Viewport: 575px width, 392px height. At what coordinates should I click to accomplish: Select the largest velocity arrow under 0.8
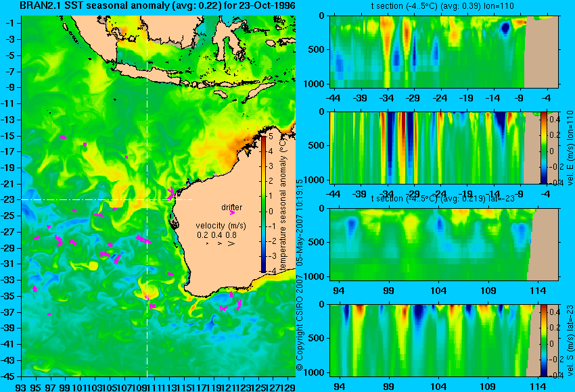(231, 243)
